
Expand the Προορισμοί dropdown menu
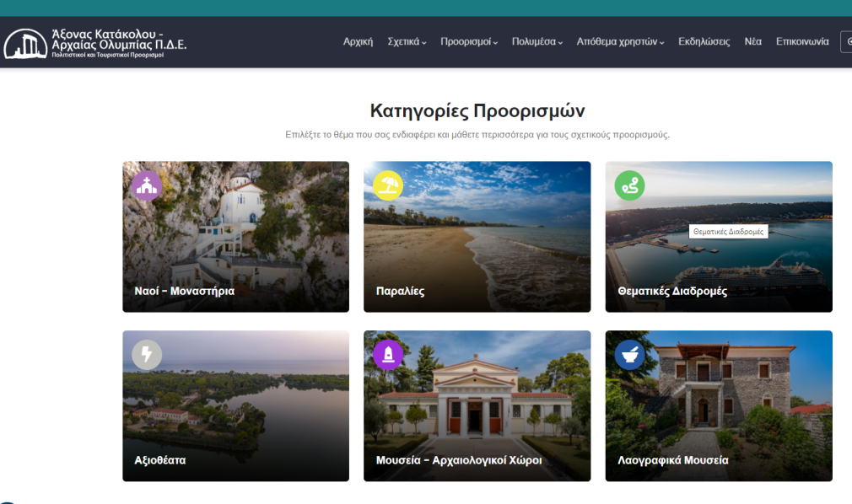tap(469, 42)
